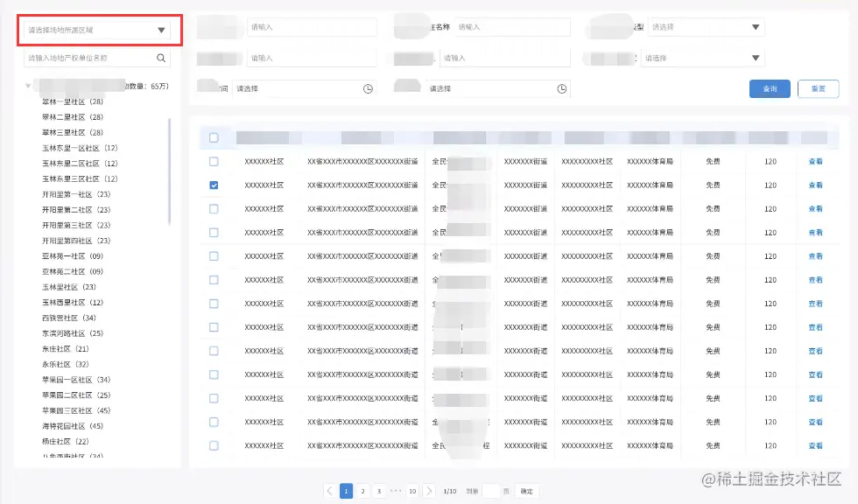
Task: Go to the previous page with the left arrow
Action: point(329,491)
